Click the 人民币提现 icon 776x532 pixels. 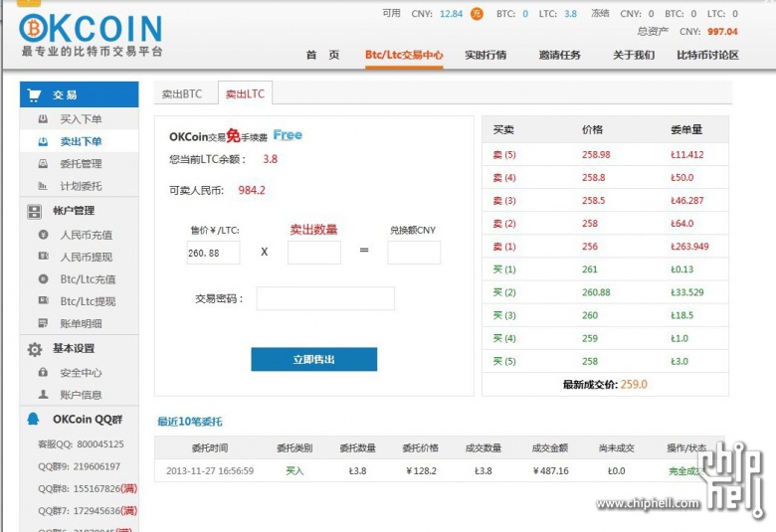[x=43, y=257]
